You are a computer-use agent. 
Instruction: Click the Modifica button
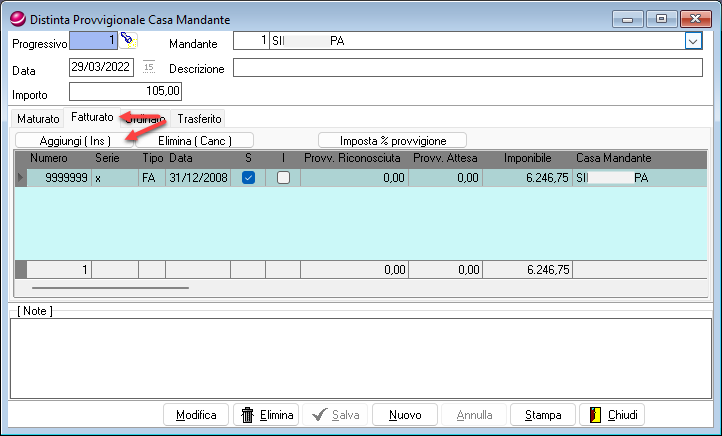point(196,415)
